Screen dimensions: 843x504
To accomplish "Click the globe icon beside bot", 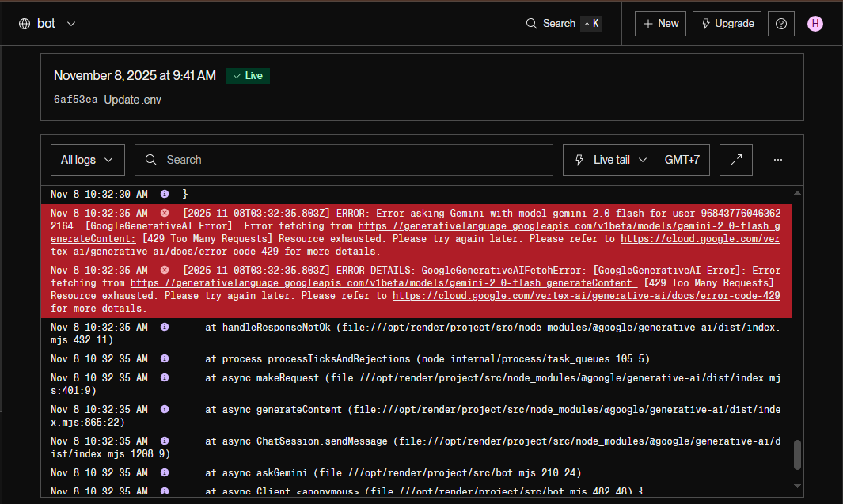I will [x=24, y=24].
